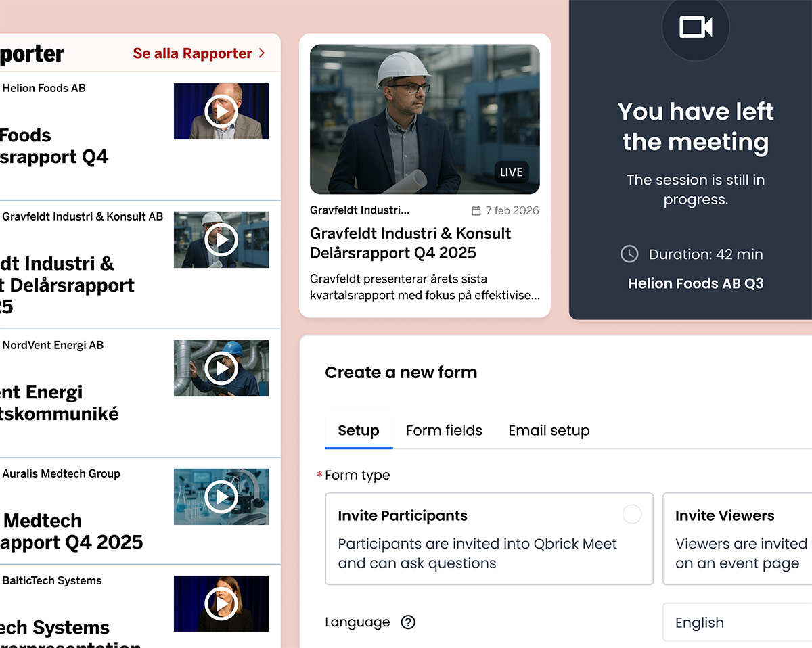Open the Medtech rapport Q4 2025 headline
The image size is (812, 648).
(x=72, y=531)
